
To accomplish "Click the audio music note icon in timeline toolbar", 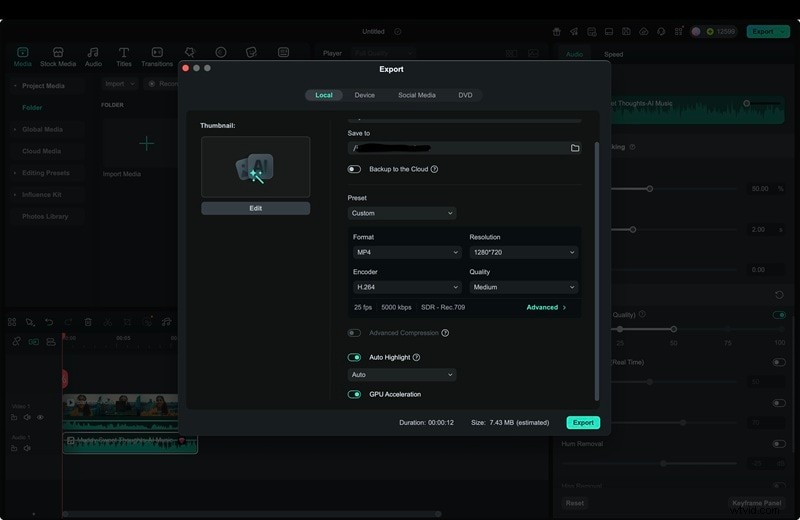I will tap(166, 322).
